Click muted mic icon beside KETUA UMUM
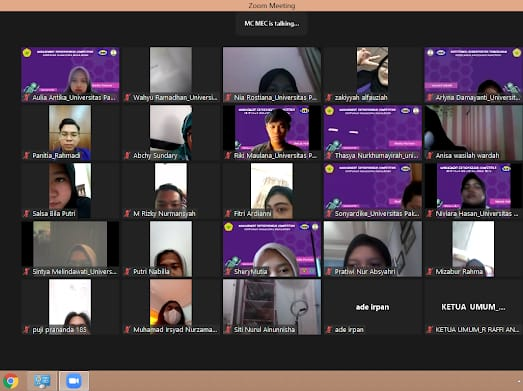This screenshot has width=523, height=391. [x=430, y=330]
